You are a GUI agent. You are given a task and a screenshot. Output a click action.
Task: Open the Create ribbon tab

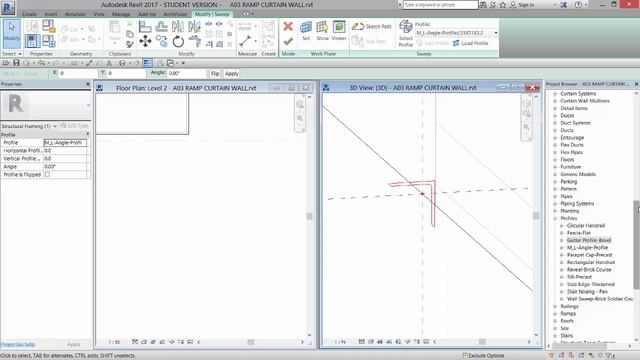29,14
